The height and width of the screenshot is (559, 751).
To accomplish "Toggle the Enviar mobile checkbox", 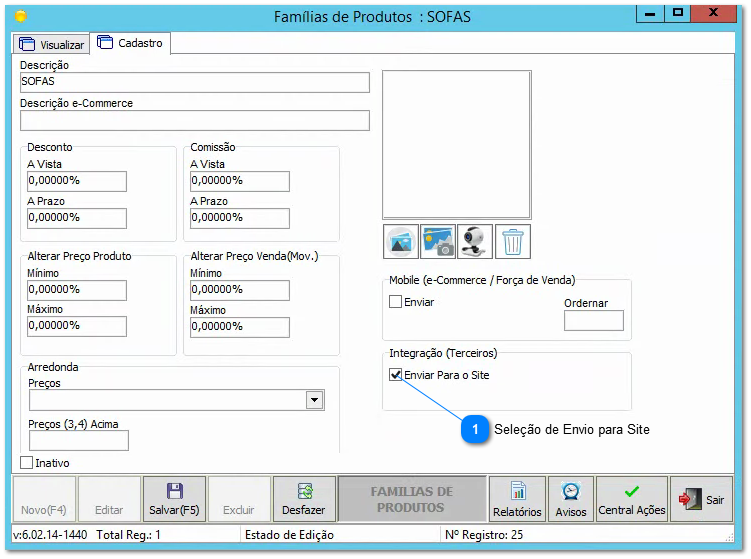I will click(x=396, y=302).
